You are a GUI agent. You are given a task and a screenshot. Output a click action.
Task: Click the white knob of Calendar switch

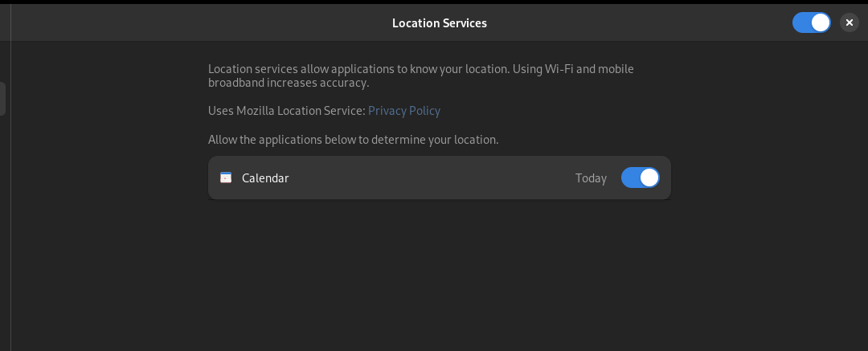pos(649,178)
